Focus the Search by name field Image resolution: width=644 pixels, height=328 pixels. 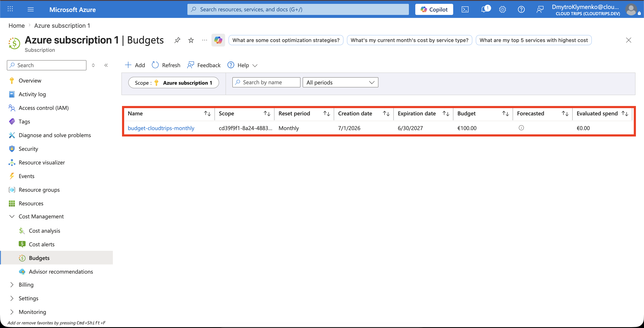coord(266,82)
